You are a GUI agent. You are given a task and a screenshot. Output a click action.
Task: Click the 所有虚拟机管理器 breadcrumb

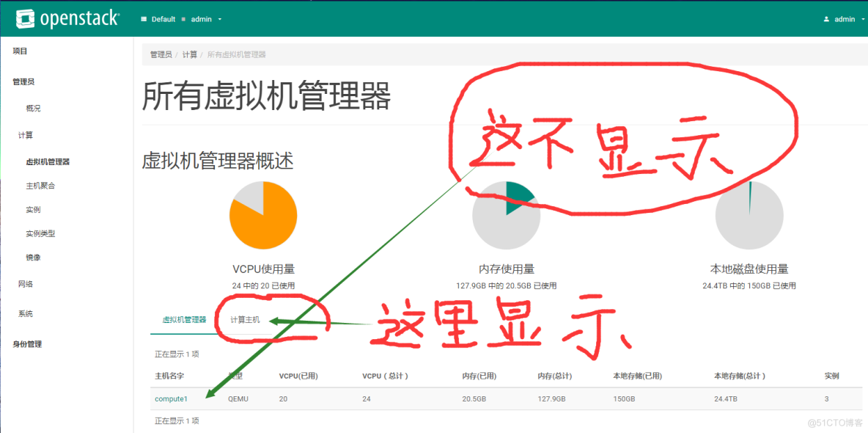tap(237, 54)
